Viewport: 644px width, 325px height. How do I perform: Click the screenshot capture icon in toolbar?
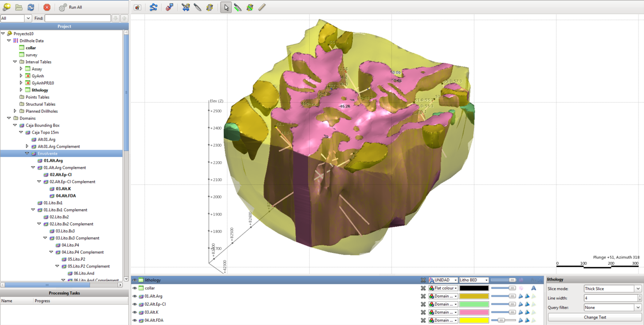137,8
